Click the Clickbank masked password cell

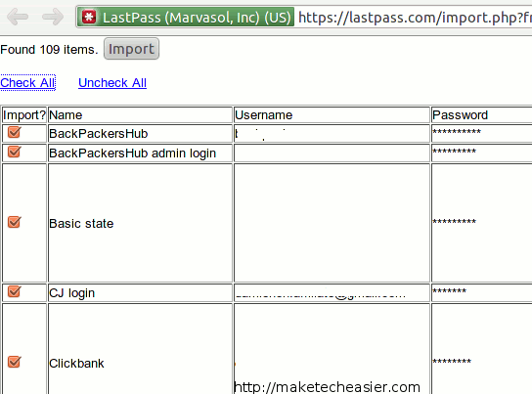point(482,349)
